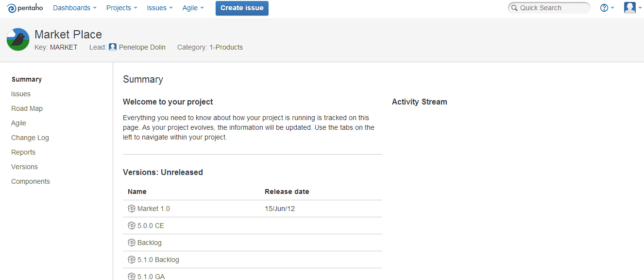
Task: Open the user profile avatar menu
Action: click(630, 8)
